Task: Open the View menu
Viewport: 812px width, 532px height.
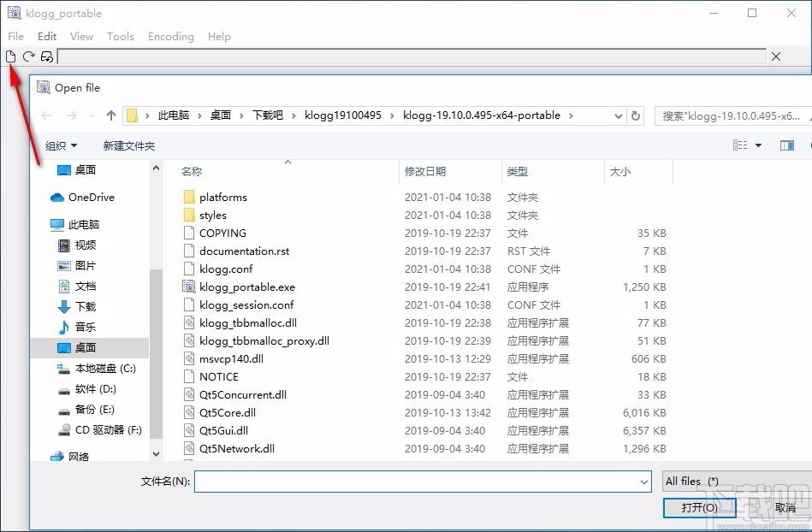Action: pyautogui.click(x=81, y=36)
